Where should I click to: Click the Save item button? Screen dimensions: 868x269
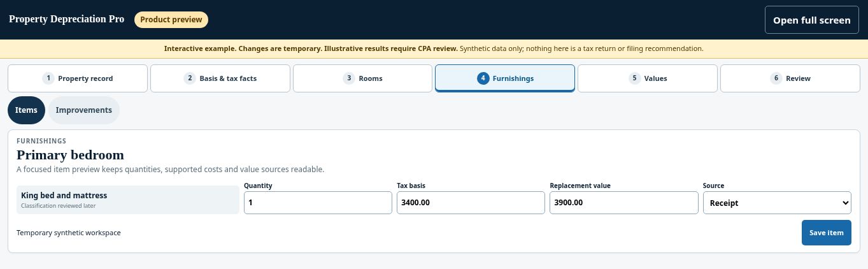[x=827, y=233]
